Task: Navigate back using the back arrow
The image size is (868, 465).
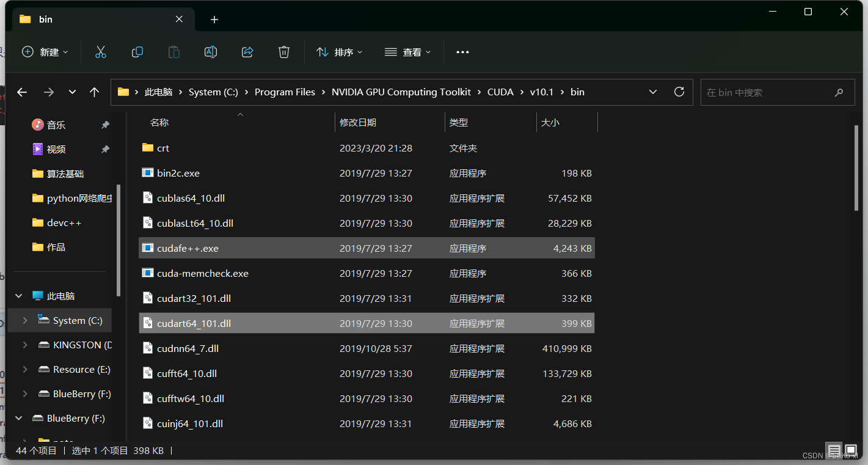Action: (x=22, y=92)
